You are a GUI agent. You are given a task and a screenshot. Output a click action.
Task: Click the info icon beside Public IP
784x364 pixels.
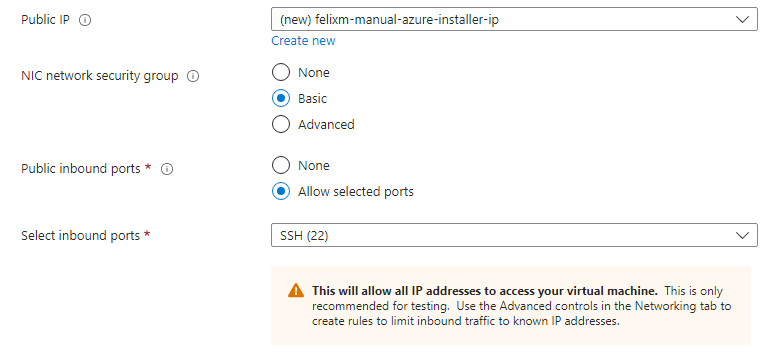tap(86, 20)
